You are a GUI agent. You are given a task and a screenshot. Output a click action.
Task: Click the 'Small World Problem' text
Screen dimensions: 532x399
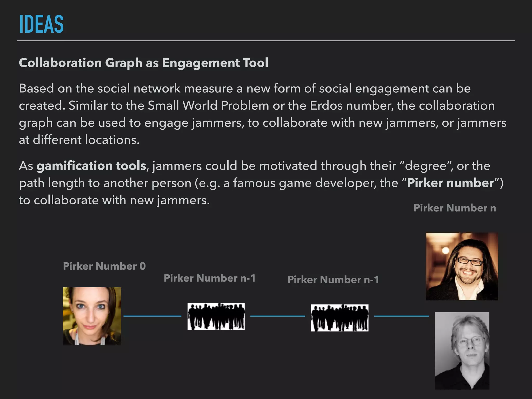pyautogui.click(x=208, y=105)
